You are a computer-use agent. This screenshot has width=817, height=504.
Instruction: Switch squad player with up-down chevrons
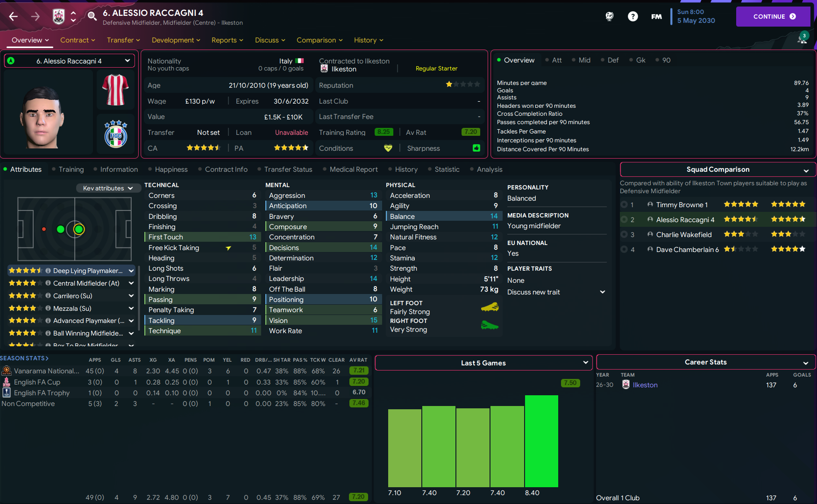73,17
